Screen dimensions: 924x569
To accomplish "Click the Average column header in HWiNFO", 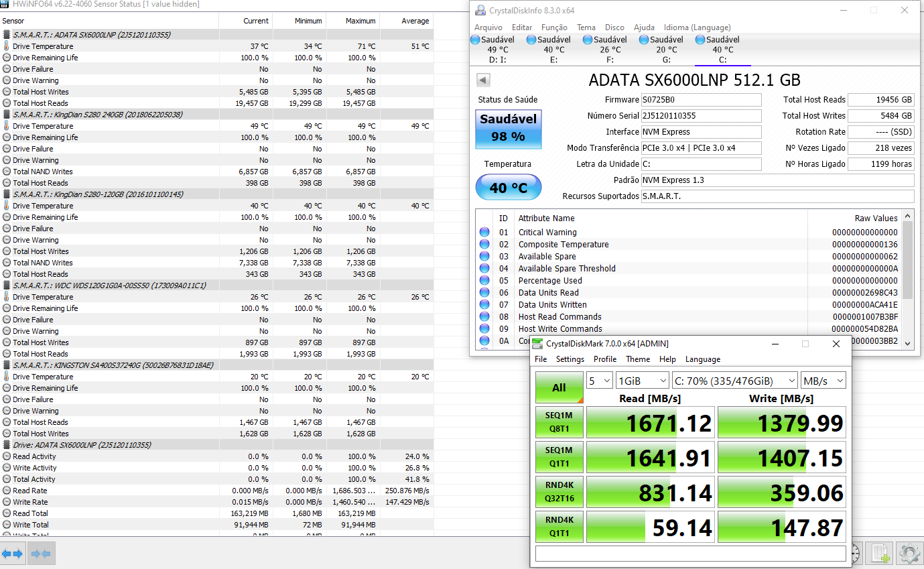I will tap(407, 21).
